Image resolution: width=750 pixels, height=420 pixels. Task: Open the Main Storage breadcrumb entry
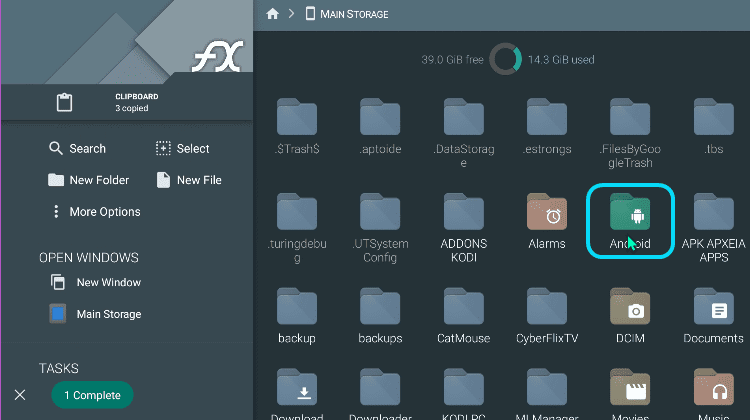[x=347, y=14]
